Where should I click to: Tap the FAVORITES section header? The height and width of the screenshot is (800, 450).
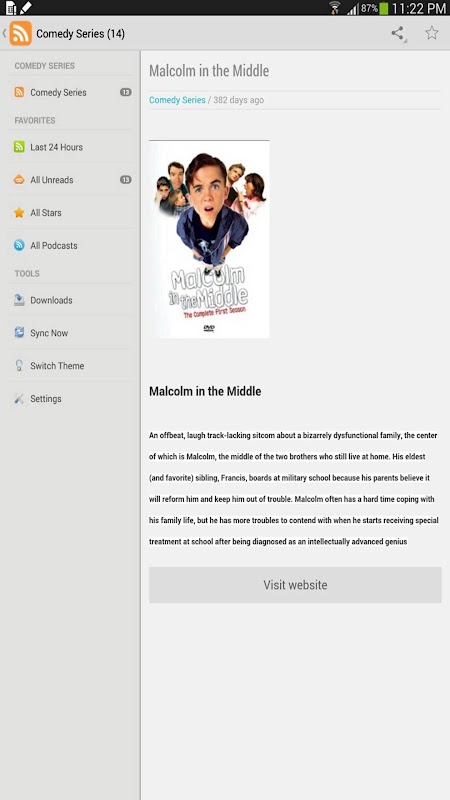click(x=35, y=120)
